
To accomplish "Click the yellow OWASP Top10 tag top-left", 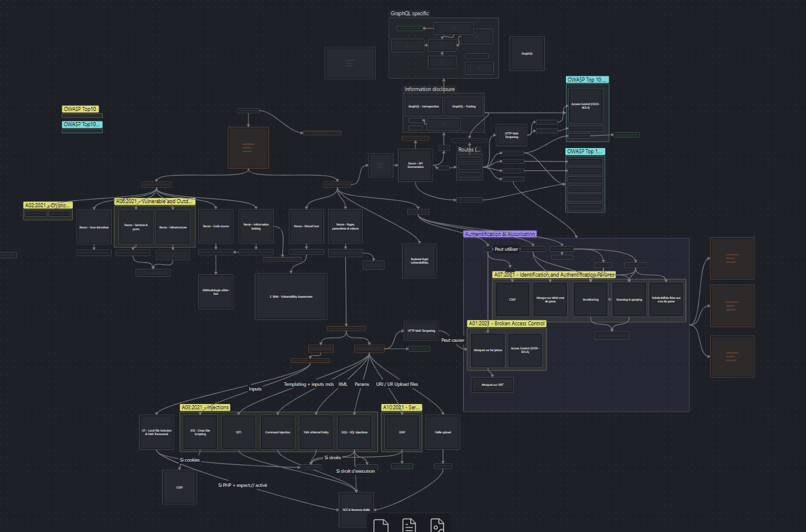I will tap(80, 109).
